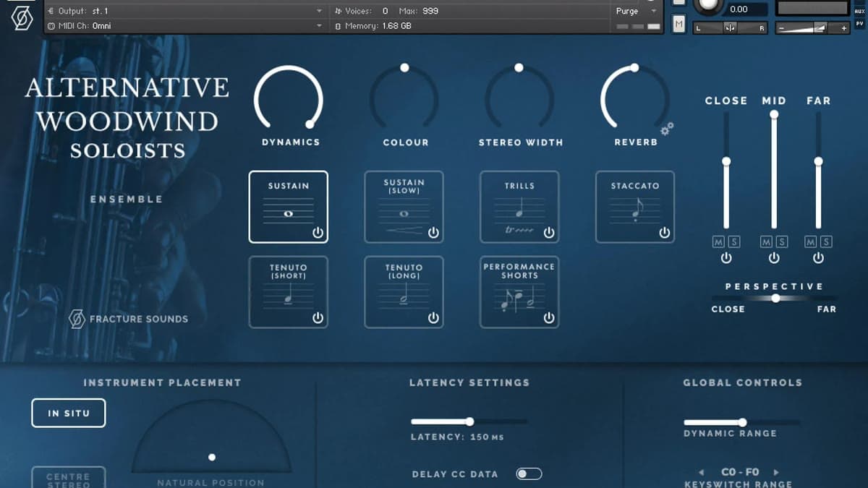Select the Staccato articulation tile
The image size is (868, 488).
click(635, 207)
